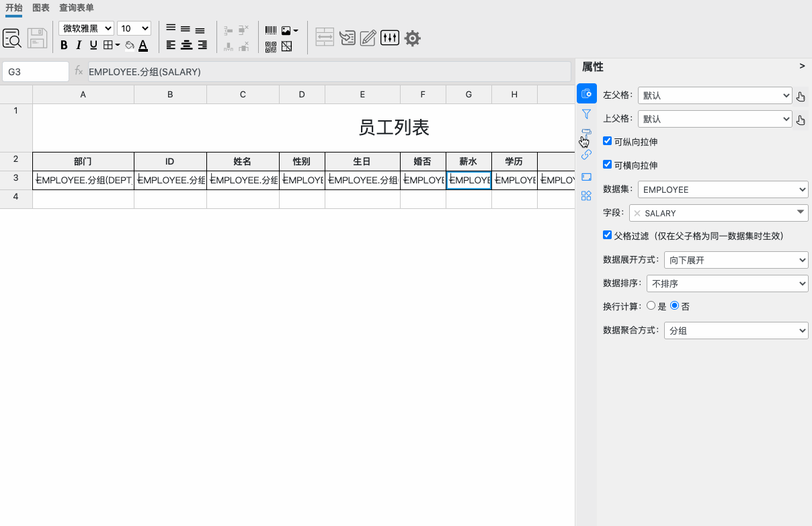Open the widgets grid sidebar tab
812x526 pixels.
click(x=586, y=195)
